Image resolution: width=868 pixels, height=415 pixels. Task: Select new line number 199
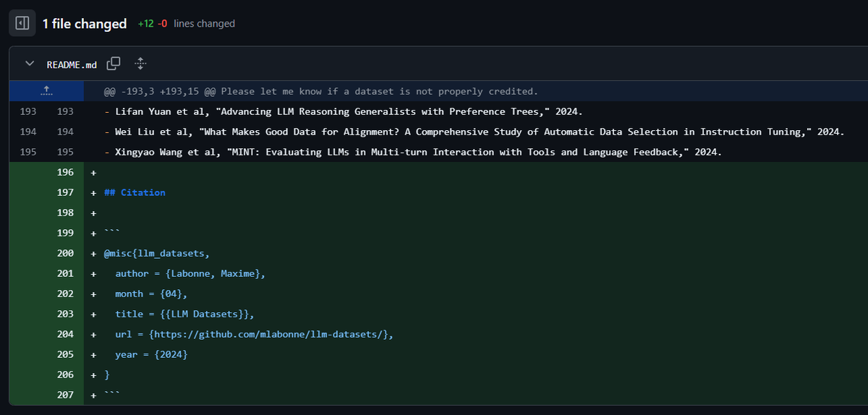click(65, 233)
